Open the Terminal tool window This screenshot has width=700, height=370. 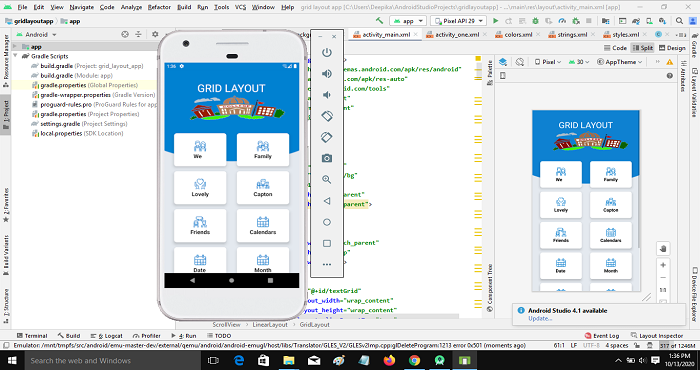pos(32,336)
